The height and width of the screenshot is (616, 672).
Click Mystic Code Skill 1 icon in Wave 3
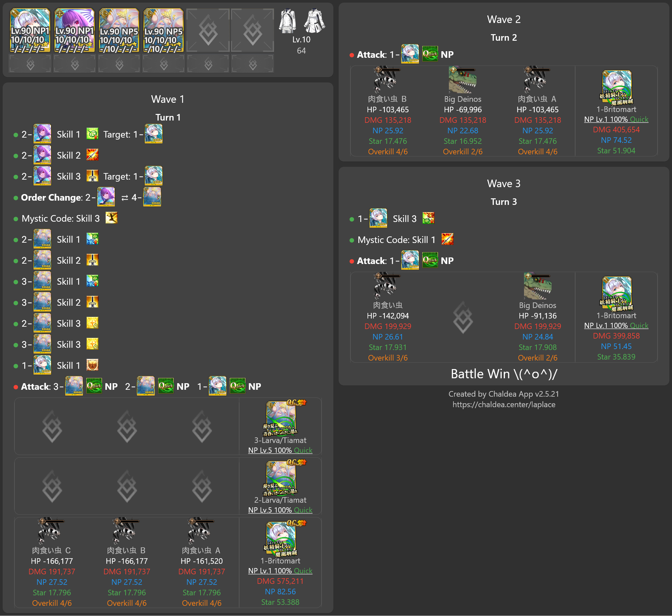click(x=447, y=239)
